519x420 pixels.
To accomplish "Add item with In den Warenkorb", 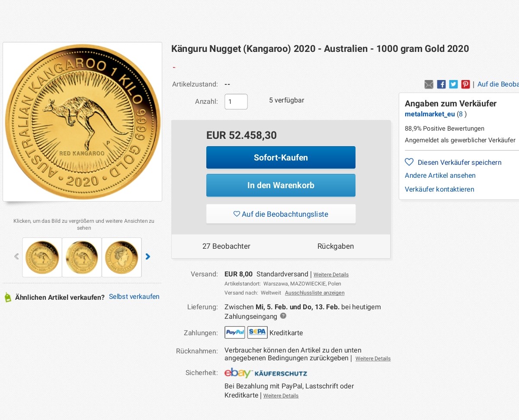I will click(281, 185).
